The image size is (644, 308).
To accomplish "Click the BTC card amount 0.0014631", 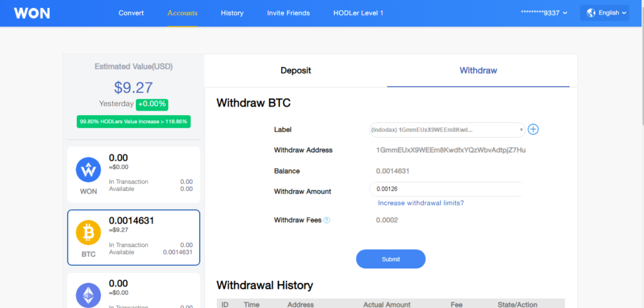I will (x=131, y=221).
